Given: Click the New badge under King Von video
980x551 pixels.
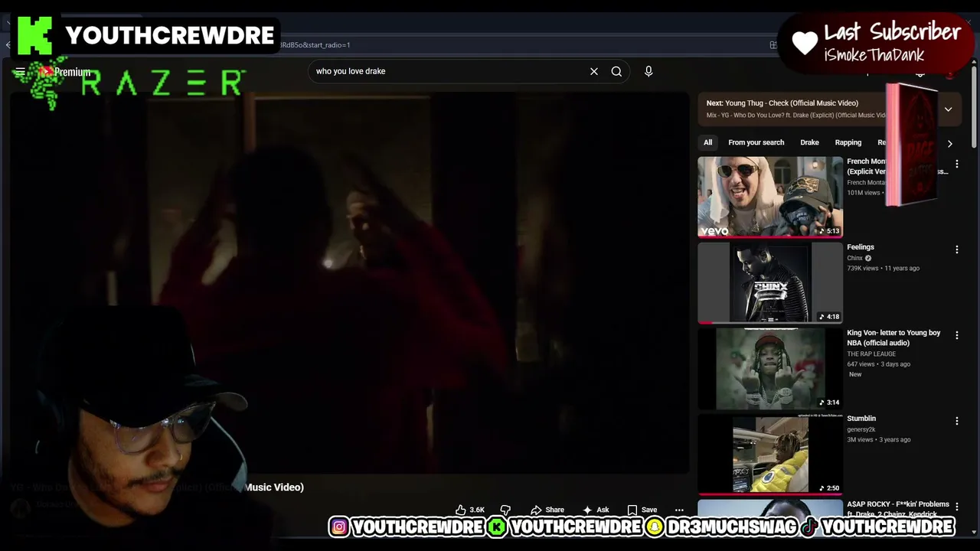Looking at the screenshot, I should coord(855,374).
